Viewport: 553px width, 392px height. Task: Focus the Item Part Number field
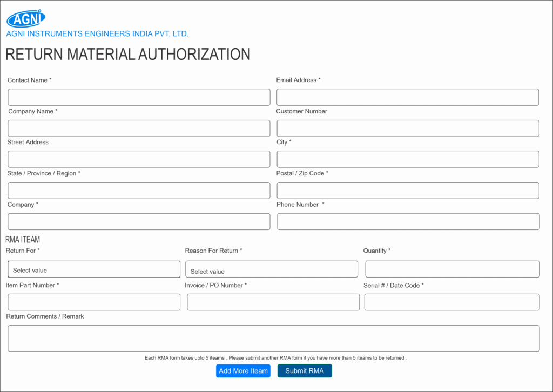click(x=94, y=302)
